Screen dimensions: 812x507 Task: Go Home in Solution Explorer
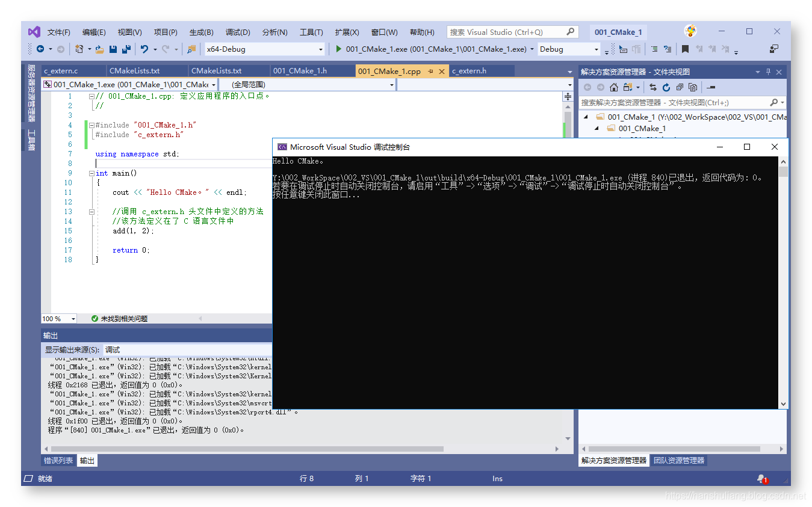613,87
